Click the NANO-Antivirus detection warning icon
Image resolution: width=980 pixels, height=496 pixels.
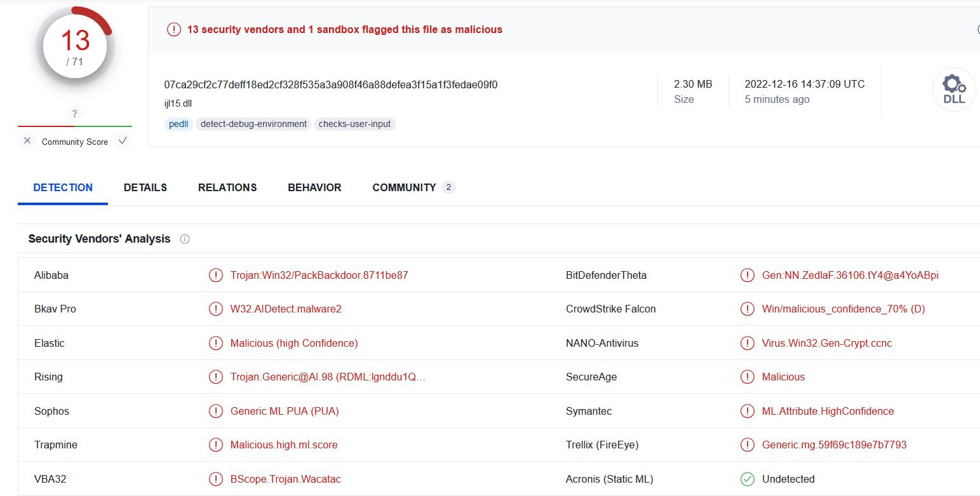(x=748, y=343)
